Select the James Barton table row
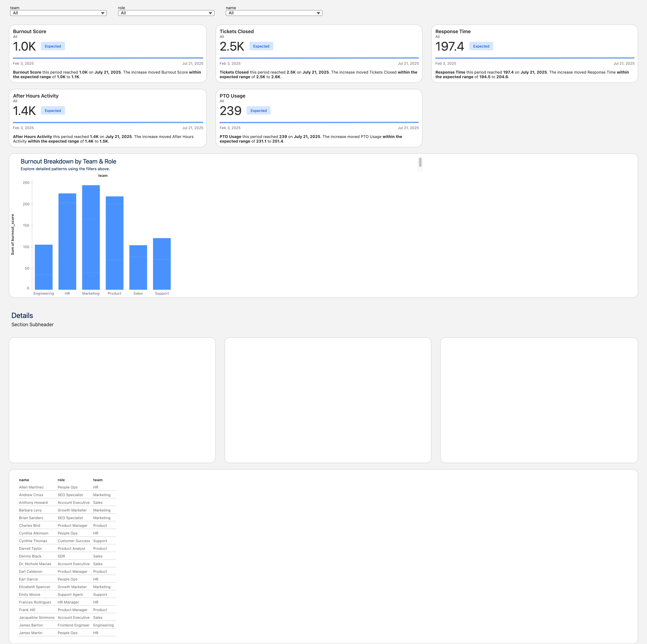Screen dimensions: 647x644 31,625
